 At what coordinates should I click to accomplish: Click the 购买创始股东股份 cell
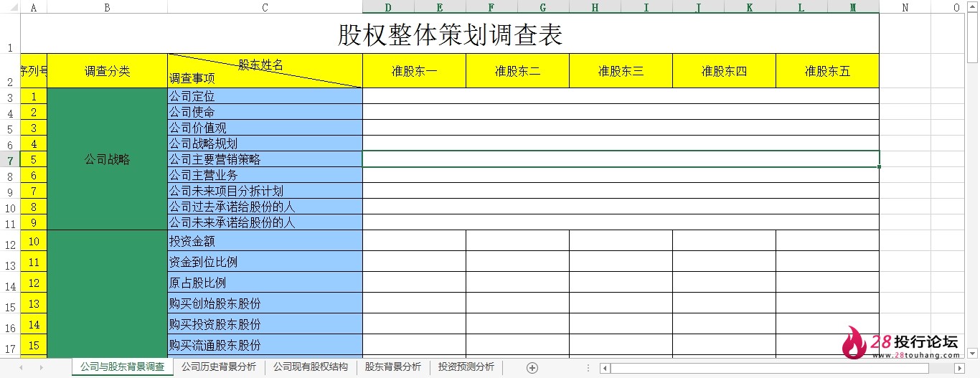265,303
